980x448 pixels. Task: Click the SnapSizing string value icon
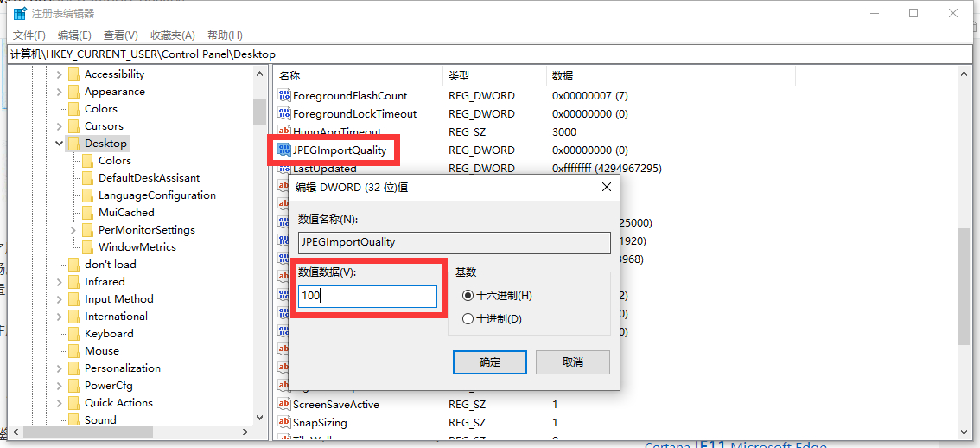tap(284, 423)
